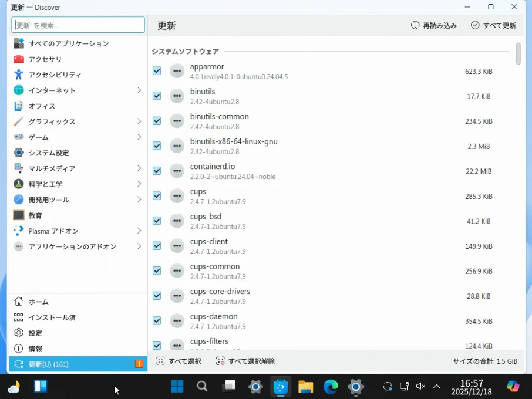Select the Graphics brush icon
The height and width of the screenshot is (399, 532).
19,121
